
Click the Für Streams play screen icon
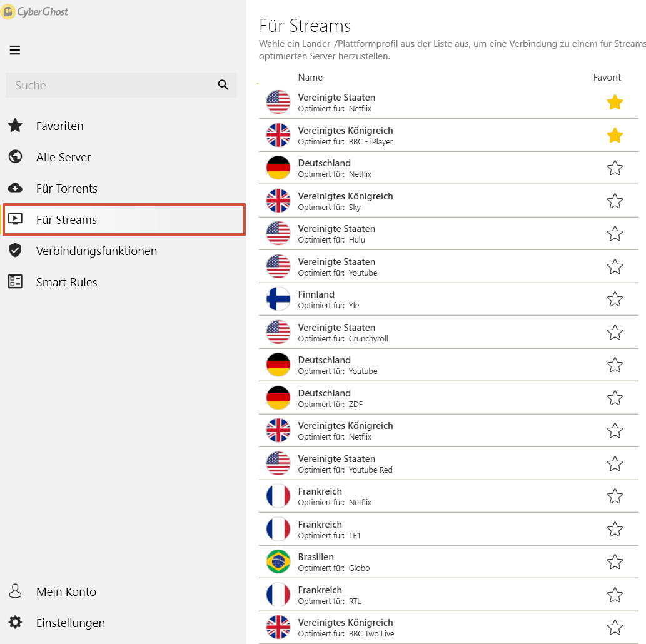(x=15, y=219)
